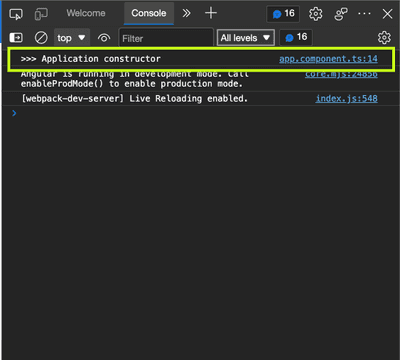This screenshot has width=400, height=360.
Task: Select the inspect element tool icon
Action: coord(16,14)
